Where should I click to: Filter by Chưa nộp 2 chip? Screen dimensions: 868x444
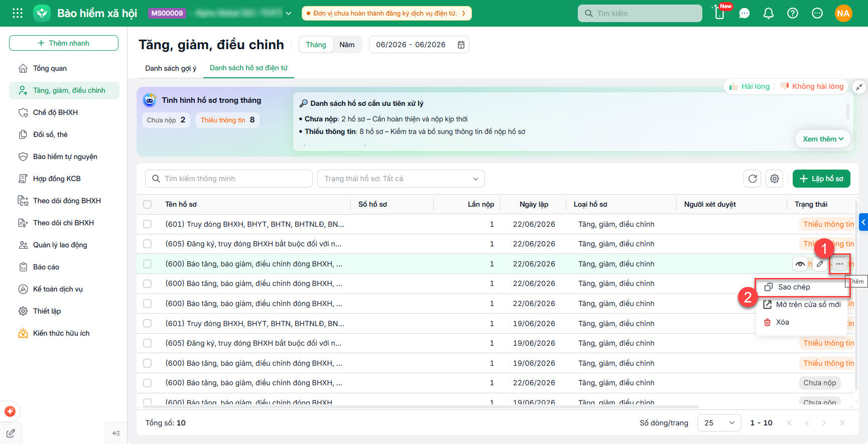pyautogui.click(x=166, y=120)
